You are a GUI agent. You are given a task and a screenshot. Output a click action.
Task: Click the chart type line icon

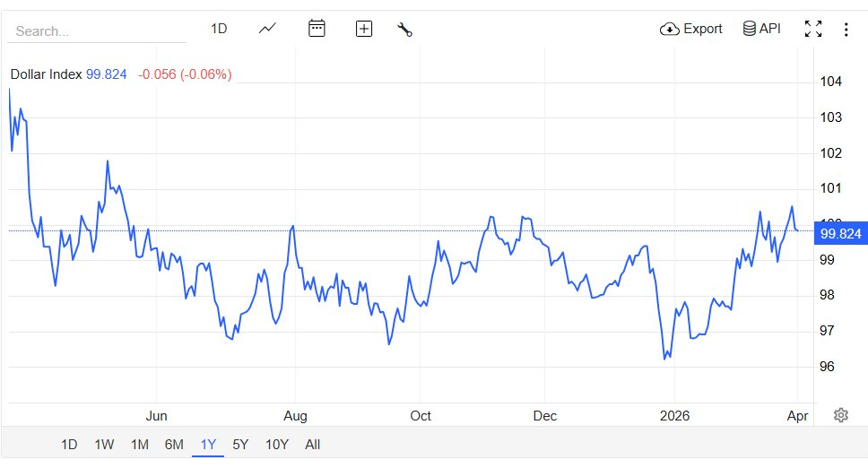[x=267, y=29]
